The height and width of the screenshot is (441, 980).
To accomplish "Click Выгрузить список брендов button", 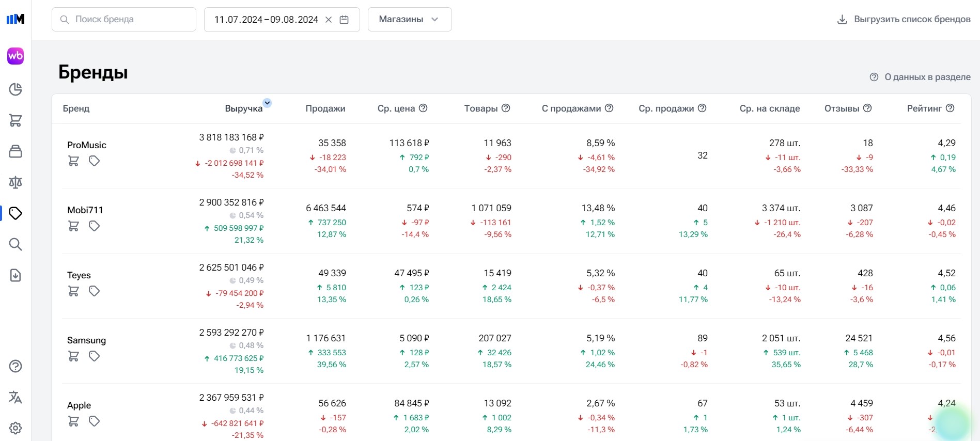I will click(x=904, y=20).
